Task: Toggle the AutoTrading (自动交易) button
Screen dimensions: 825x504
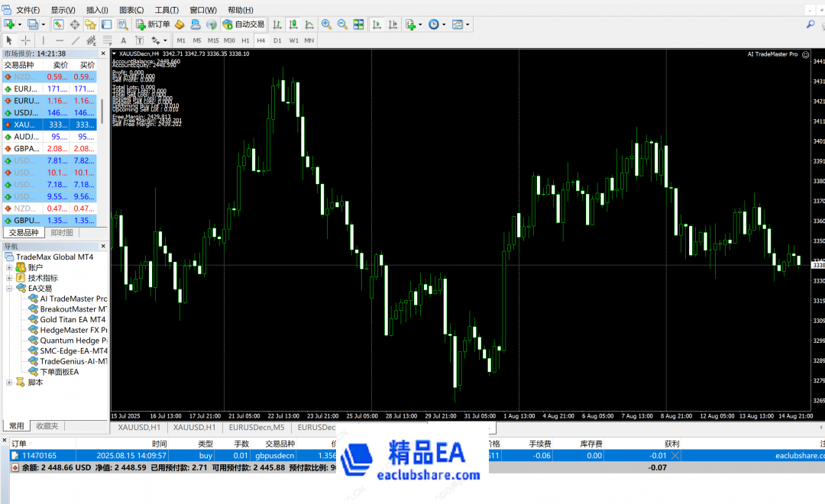Action: click(x=244, y=24)
